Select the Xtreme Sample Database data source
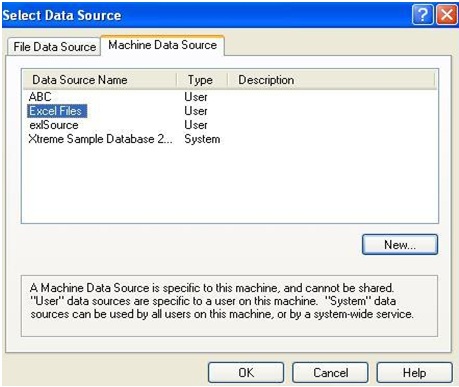The width and height of the screenshot is (459, 387). pyautogui.click(x=100, y=139)
